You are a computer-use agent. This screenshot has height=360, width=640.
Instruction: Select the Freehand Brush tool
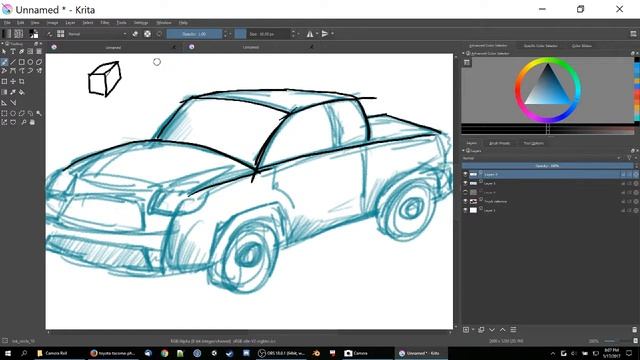(x=4, y=62)
